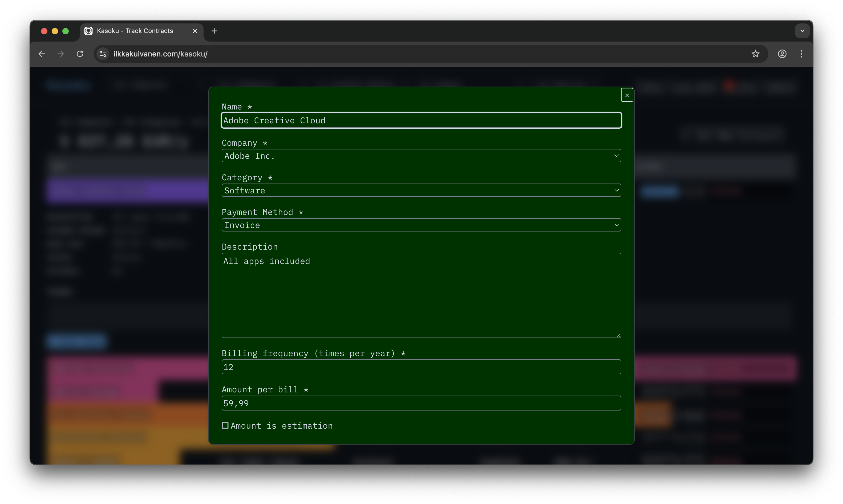Viewport: 843px width, 504px height.
Task: Reload the Kasoku page
Action: click(80, 54)
